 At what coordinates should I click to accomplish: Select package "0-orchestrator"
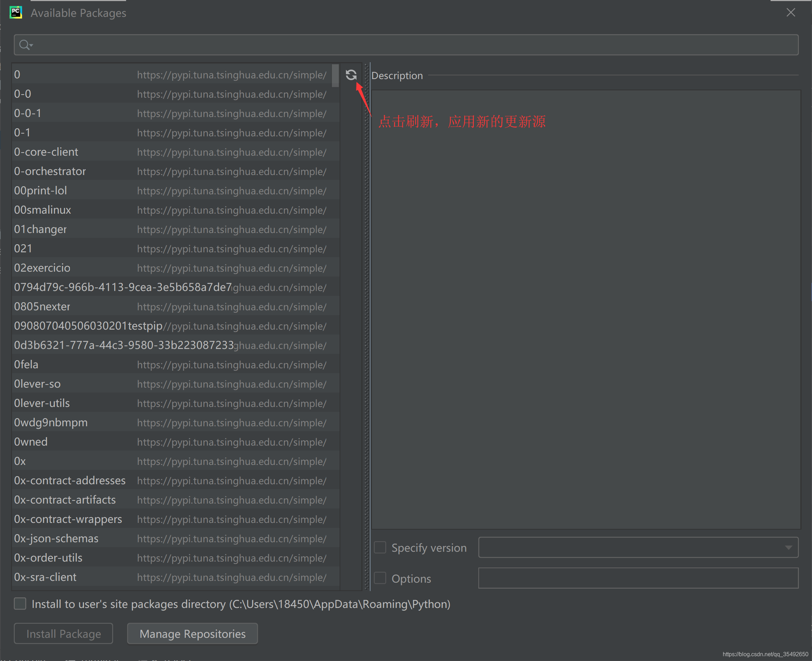176,171
